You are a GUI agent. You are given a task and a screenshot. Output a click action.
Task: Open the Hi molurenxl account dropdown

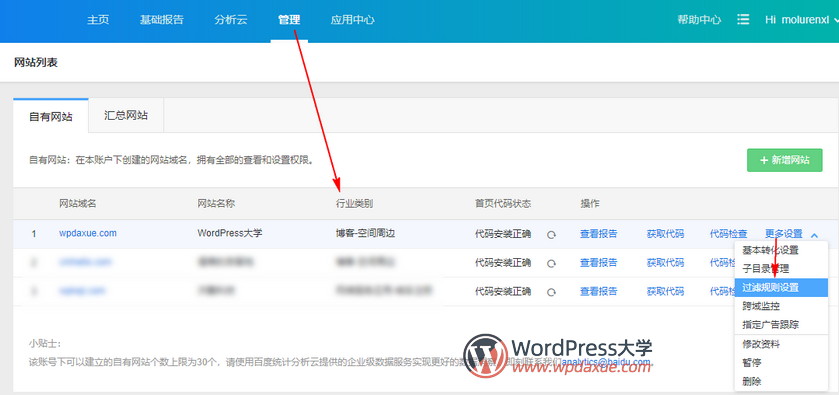[x=801, y=20]
